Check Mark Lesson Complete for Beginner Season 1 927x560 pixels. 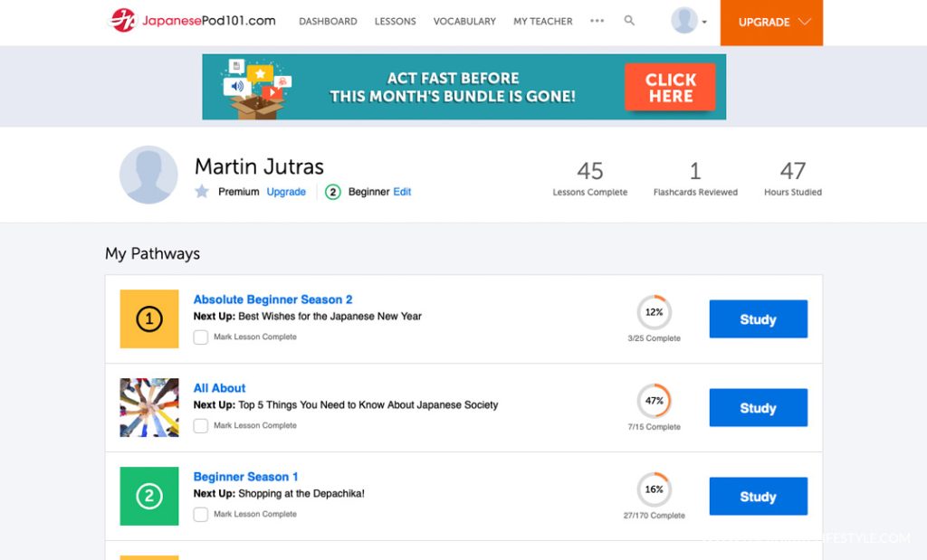tap(201, 515)
